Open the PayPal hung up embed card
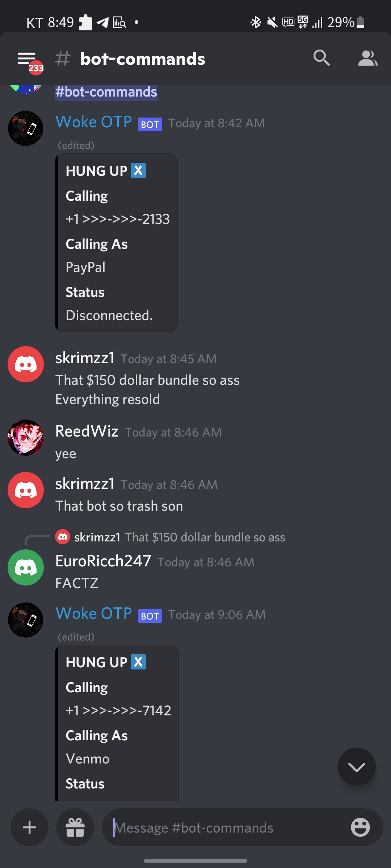This screenshot has height=868, width=391. 116,243
